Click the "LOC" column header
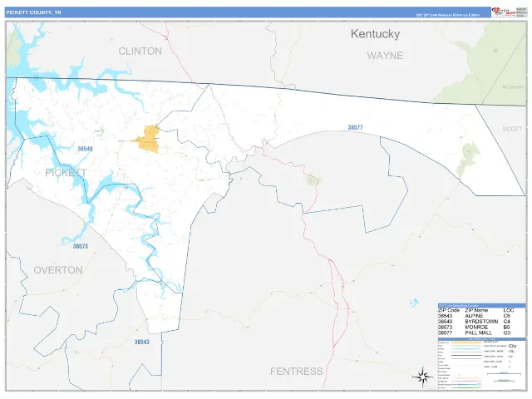532x399 pixels. tap(509, 310)
